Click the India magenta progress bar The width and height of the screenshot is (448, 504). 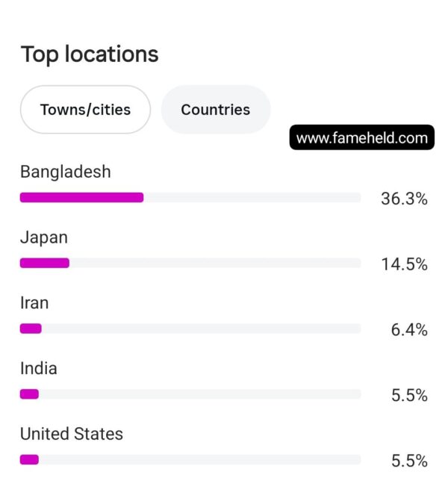(x=29, y=394)
